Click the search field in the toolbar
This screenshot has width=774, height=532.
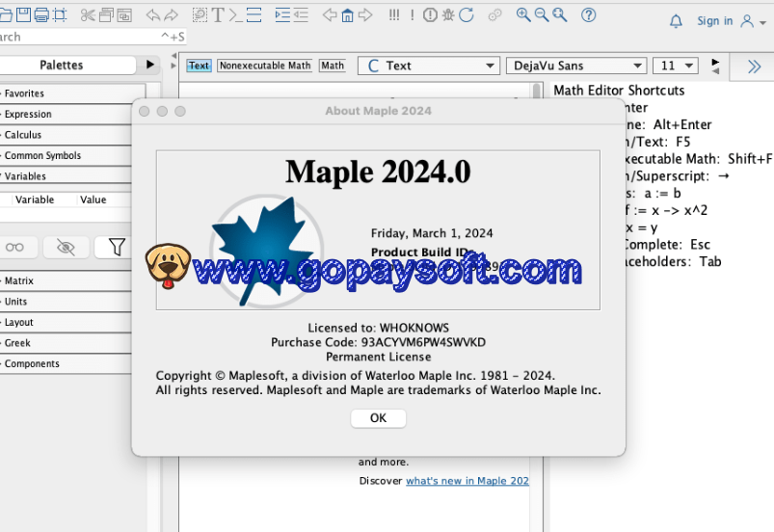(x=93, y=37)
